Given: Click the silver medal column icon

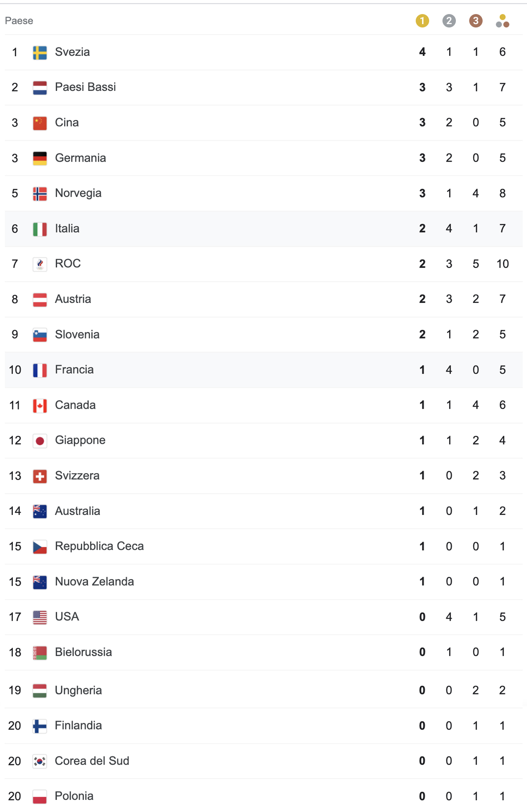Looking at the screenshot, I should 449,21.
